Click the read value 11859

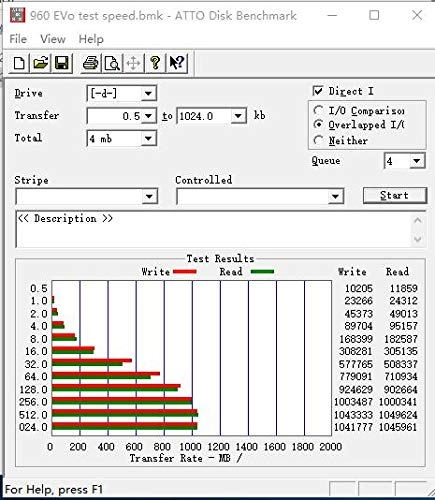tap(404, 288)
